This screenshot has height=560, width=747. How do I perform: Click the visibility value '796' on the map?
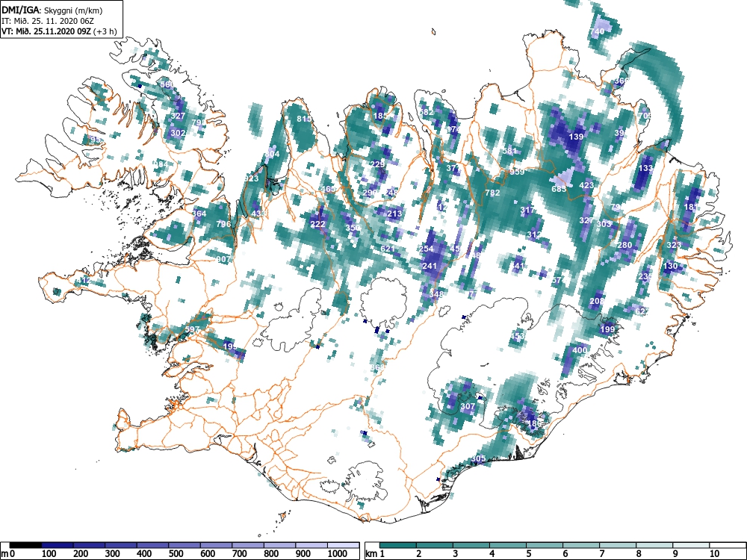pos(223,224)
